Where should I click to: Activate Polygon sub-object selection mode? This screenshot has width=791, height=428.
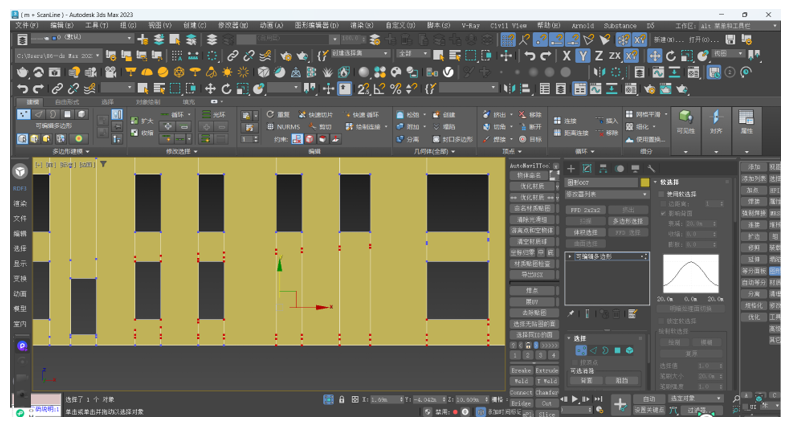coord(617,351)
